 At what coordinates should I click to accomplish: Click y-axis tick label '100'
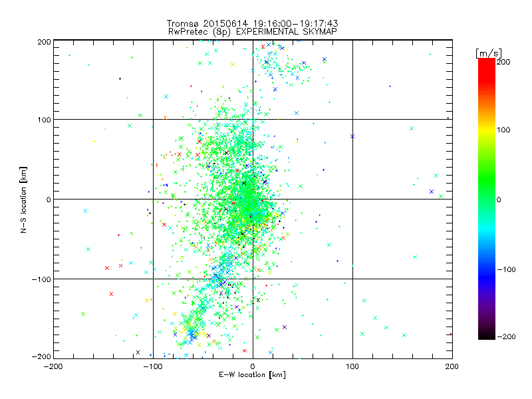[x=44, y=120]
